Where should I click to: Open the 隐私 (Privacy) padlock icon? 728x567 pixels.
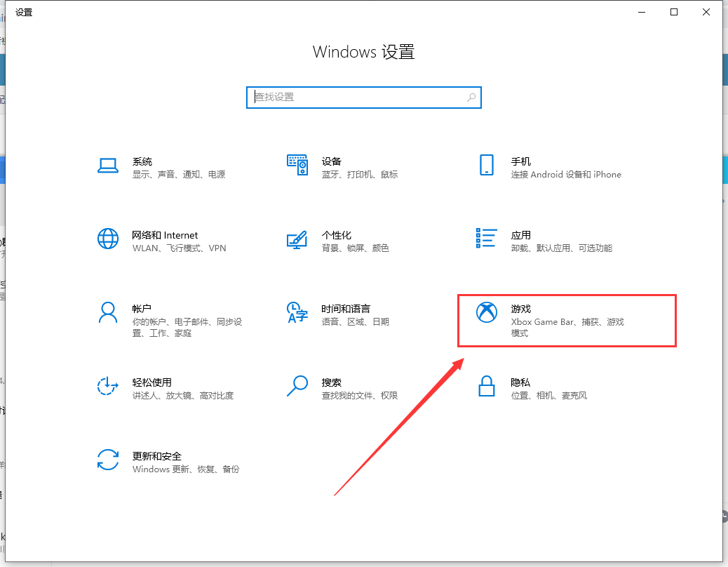pos(486,386)
